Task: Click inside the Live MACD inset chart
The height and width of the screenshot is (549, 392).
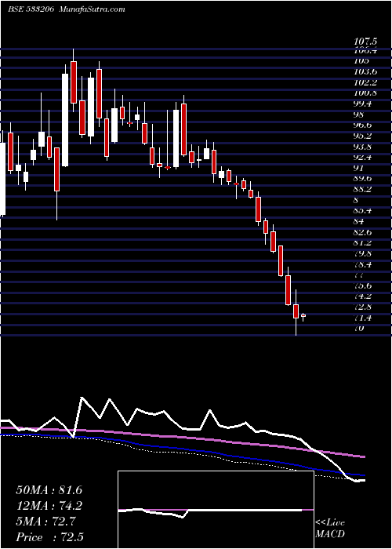Action: [216, 510]
